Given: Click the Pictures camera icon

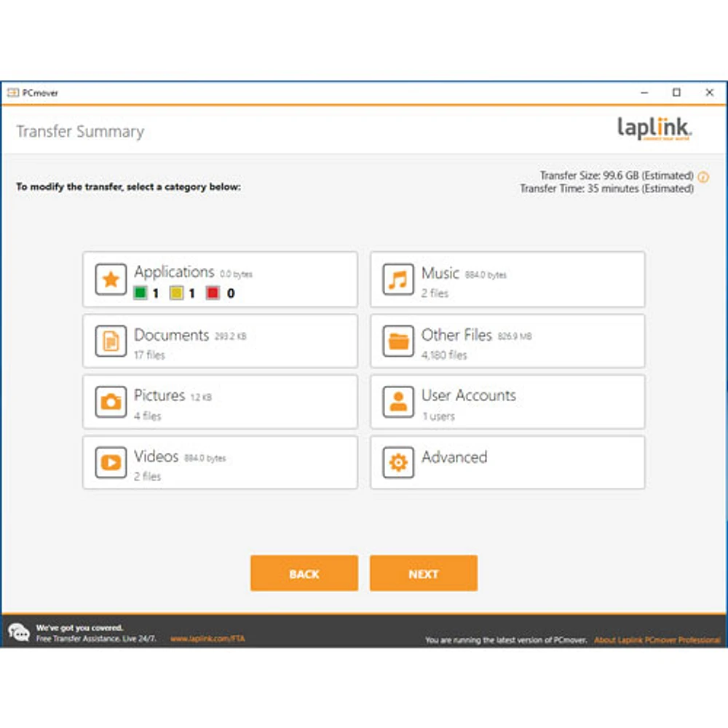Looking at the screenshot, I should pyautogui.click(x=110, y=401).
